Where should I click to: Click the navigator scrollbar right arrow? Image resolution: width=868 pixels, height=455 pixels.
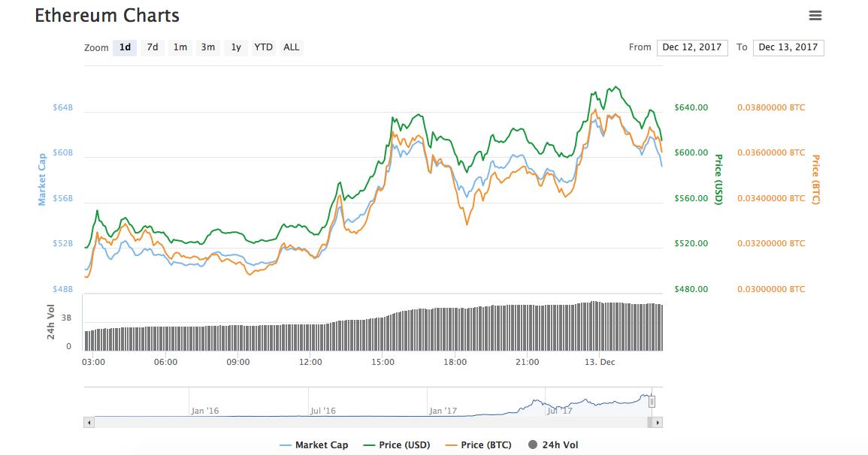pyautogui.click(x=658, y=423)
